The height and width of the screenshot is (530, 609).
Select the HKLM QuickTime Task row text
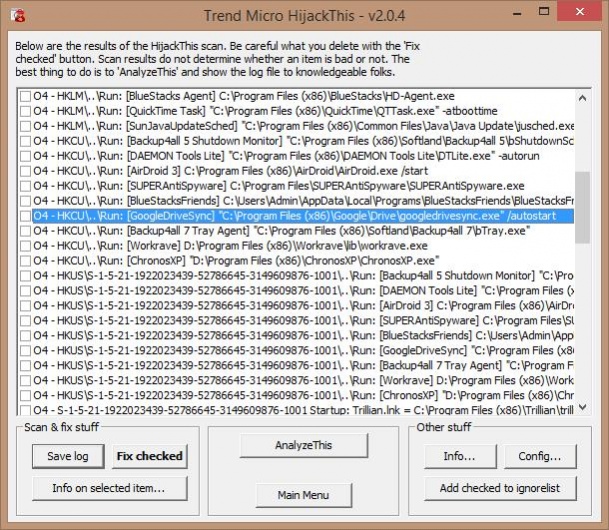click(x=265, y=111)
